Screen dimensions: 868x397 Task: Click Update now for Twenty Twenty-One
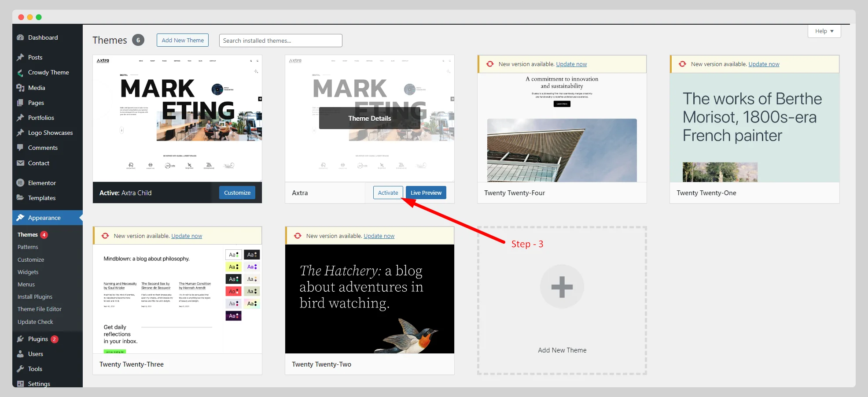[764, 64]
